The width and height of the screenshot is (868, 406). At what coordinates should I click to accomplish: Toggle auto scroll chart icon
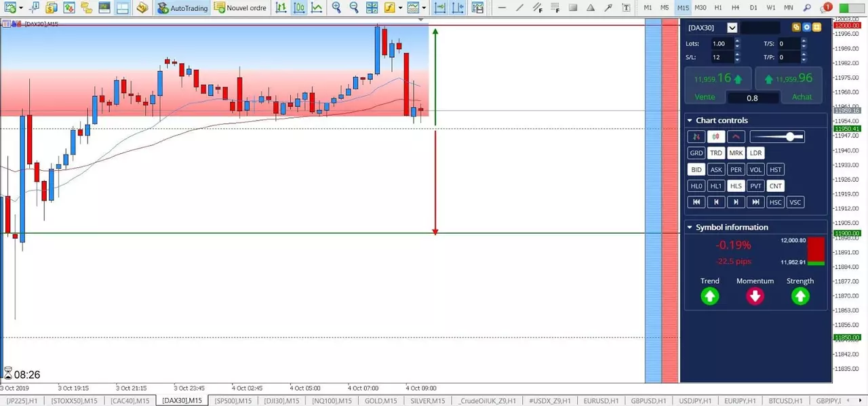click(441, 7)
